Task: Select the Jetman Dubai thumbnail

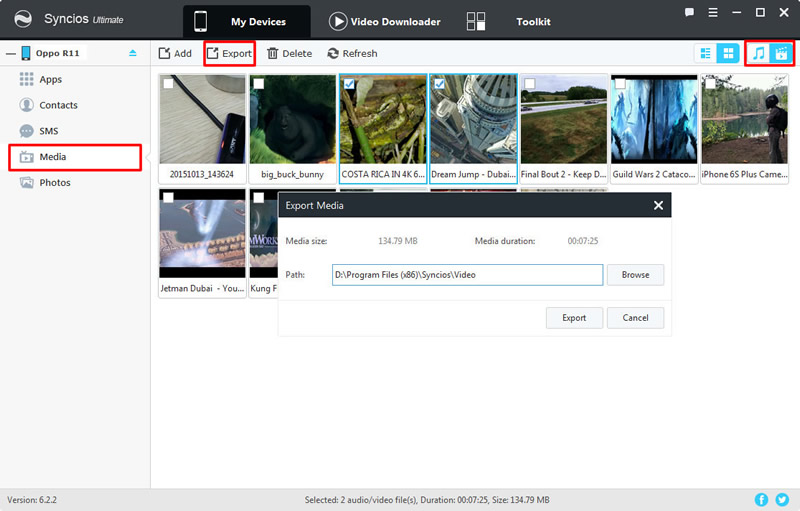Action: click(x=202, y=234)
